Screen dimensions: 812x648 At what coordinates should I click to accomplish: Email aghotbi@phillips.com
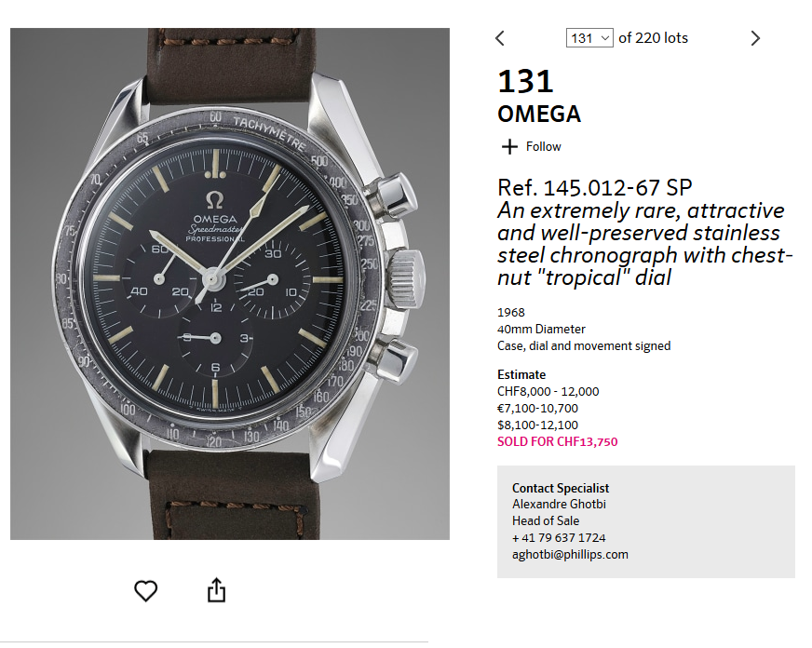[570, 554]
